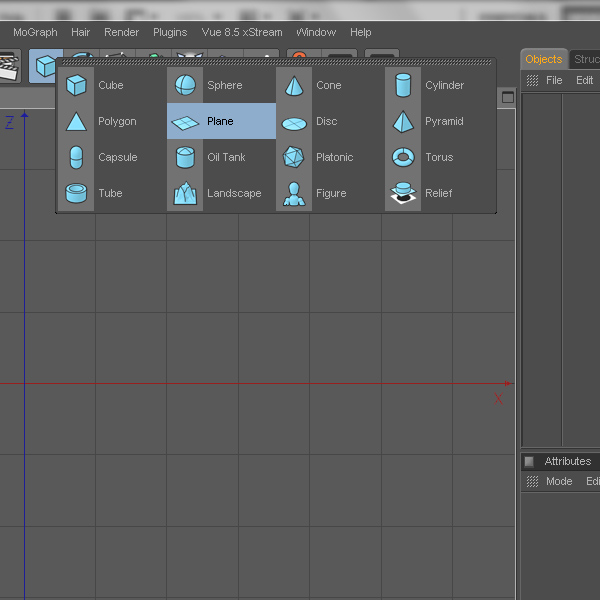Add a Torus primitive
Viewport: 600px width, 600px height.
tap(440, 157)
